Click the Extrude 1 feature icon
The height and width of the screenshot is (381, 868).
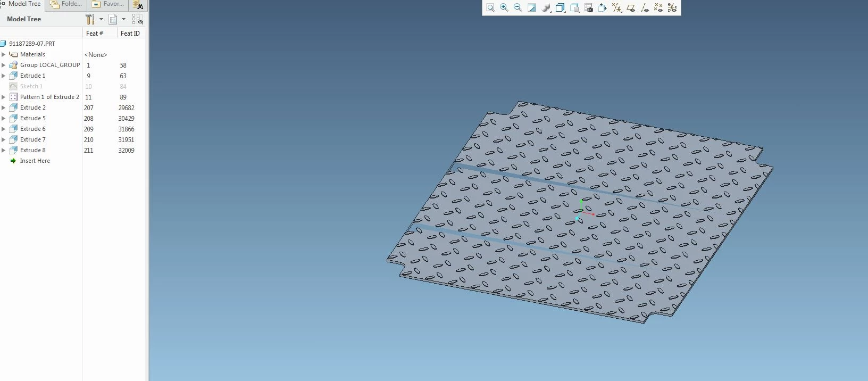13,76
